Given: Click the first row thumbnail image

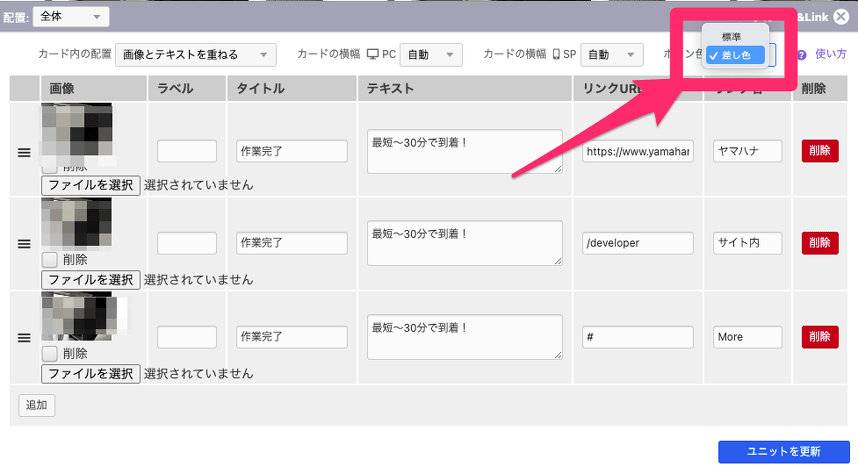Looking at the screenshot, I should coord(77,132).
